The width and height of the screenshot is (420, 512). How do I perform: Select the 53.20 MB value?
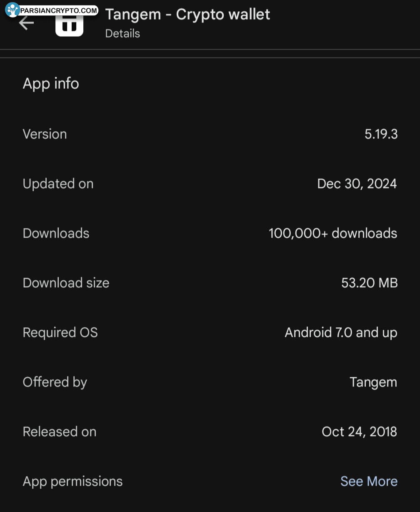point(370,283)
